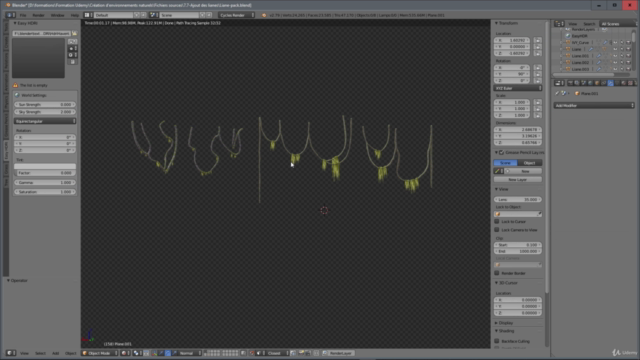The image size is (640, 360).
Task: Open the Equirectangular projection dropdown
Action: (x=45, y=121)
